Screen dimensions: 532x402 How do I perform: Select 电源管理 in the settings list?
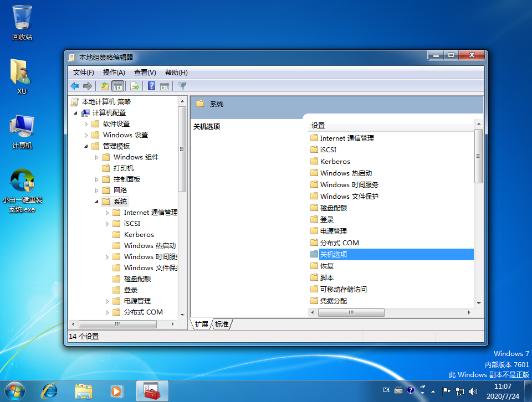tap(329, 231)
